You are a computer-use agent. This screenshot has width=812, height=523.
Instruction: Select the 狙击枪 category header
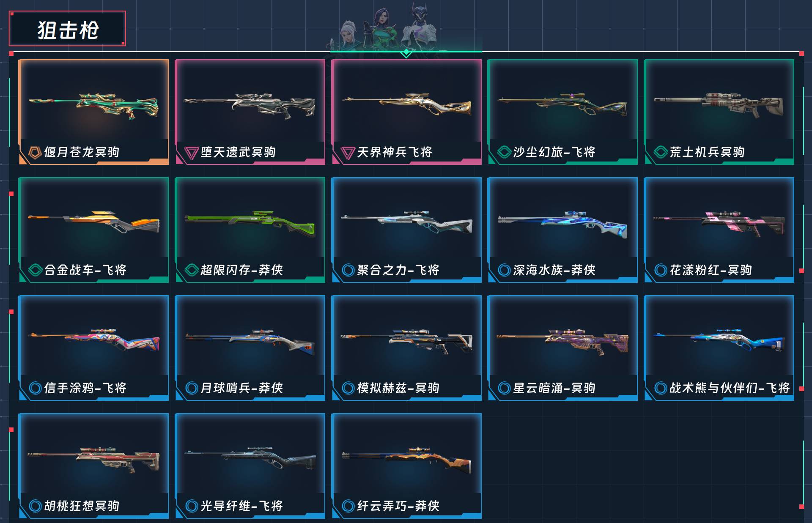tap(67, 29)
